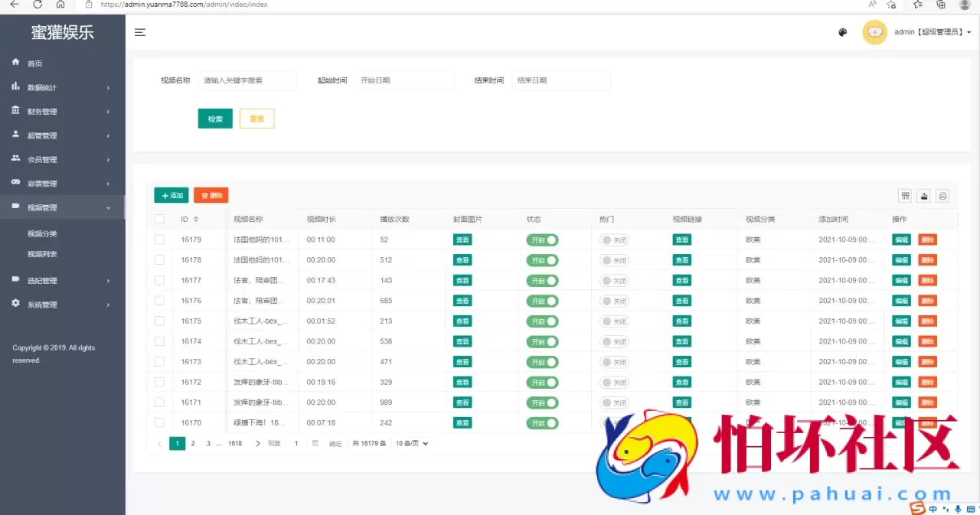This screenshot has height=515, width=980.
Task: Go to next page arrow in pagination
Action: (x=258, y=443)
